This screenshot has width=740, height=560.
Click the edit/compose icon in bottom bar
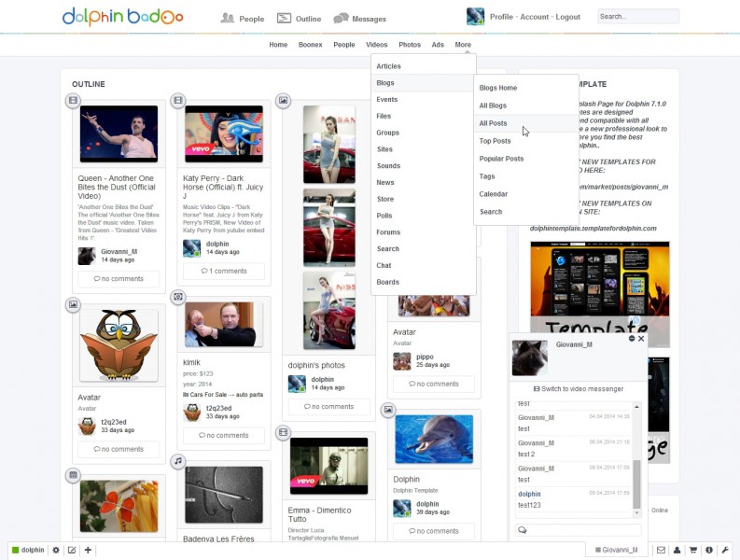[x=72, y=550]
